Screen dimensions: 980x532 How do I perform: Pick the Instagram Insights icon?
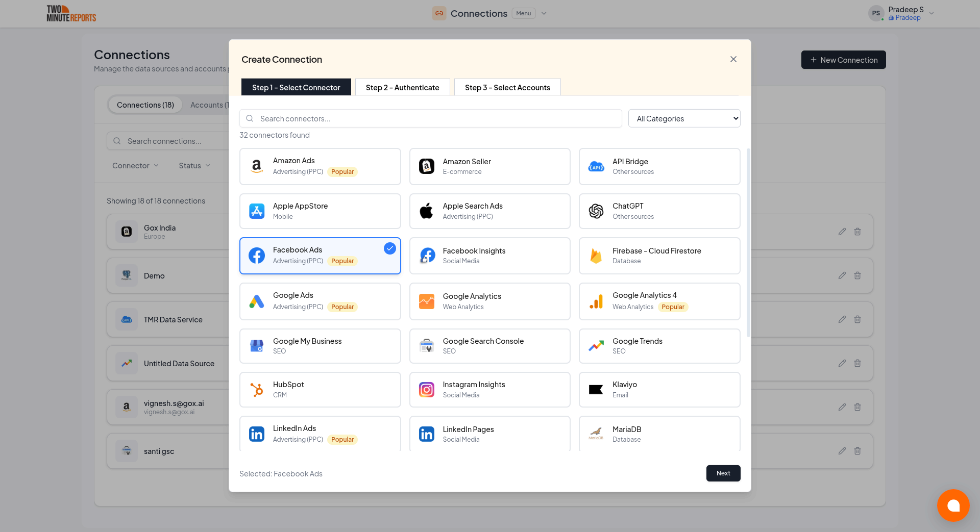pos(426,390)
